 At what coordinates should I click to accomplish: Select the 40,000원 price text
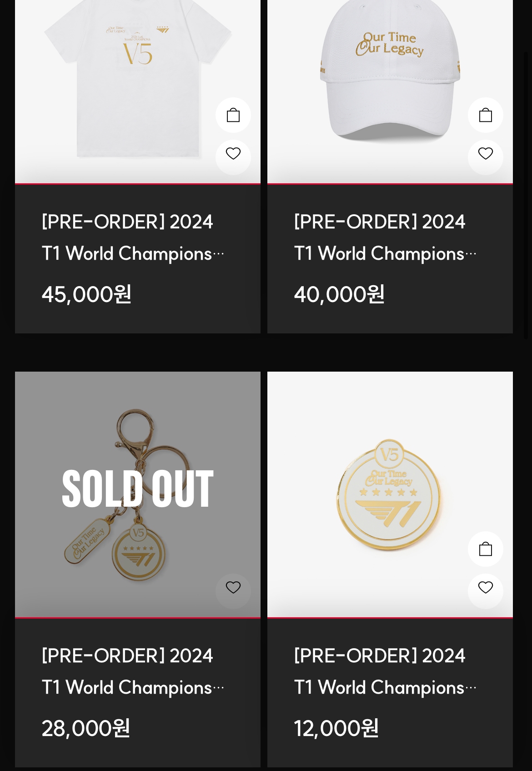pyautogui.click(x=339, y=294)
